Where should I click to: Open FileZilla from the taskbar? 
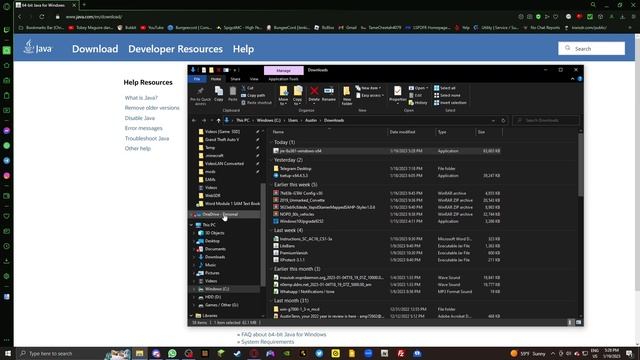[401, 353]
